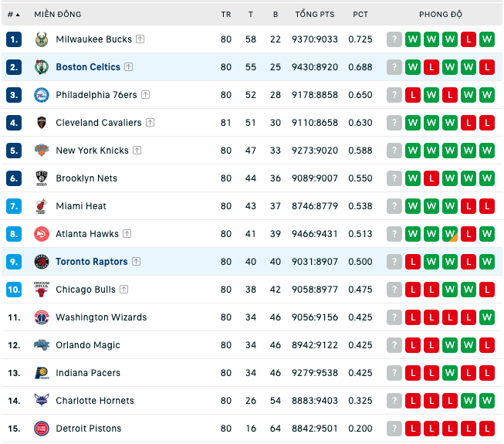This screenshot has height=444, width=504.
Task: Sort standings by PCT column header
Action: point(360,15)
